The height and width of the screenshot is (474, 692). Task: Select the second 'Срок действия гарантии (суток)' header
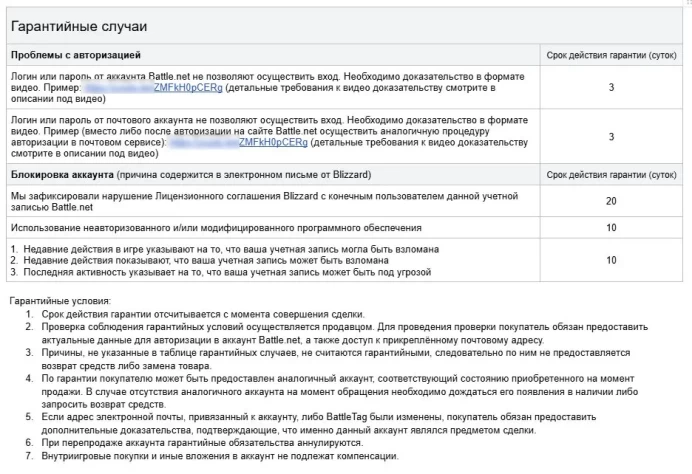611,175
